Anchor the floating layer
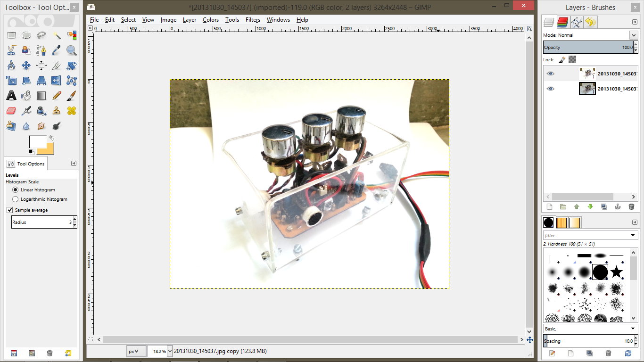644x362 pixels. click(x=618, y=207)
